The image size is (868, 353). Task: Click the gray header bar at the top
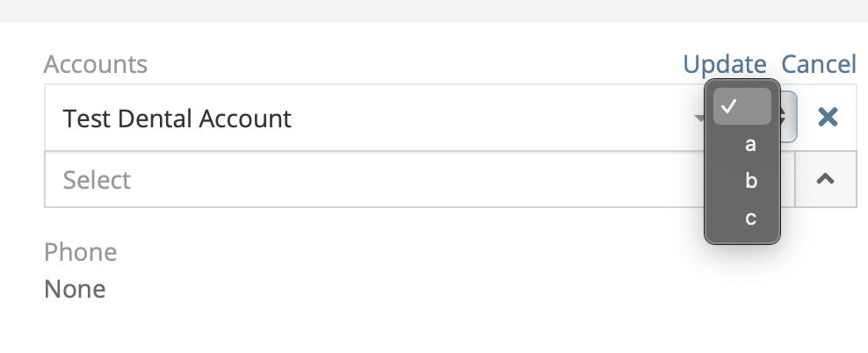[x=434, y=11]
